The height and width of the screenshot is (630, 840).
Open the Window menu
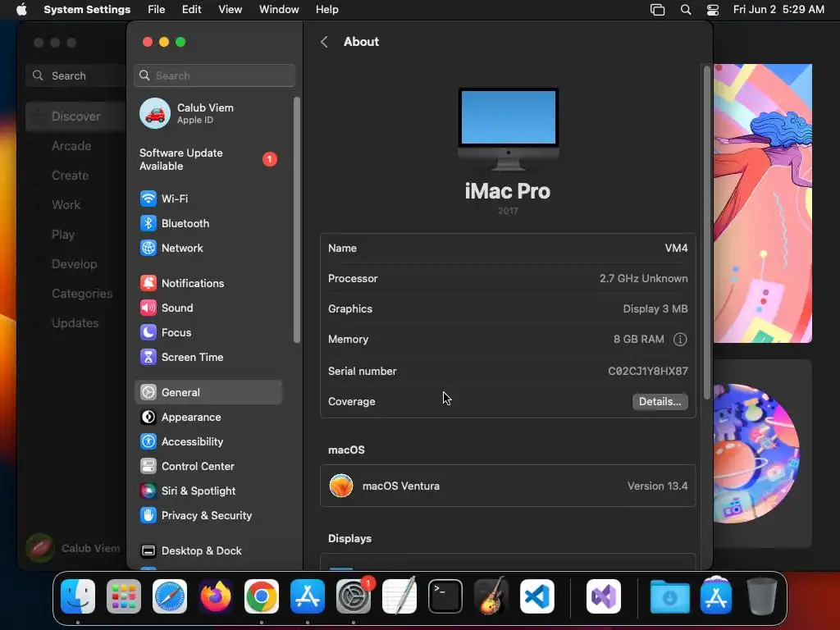coord(279,10)
